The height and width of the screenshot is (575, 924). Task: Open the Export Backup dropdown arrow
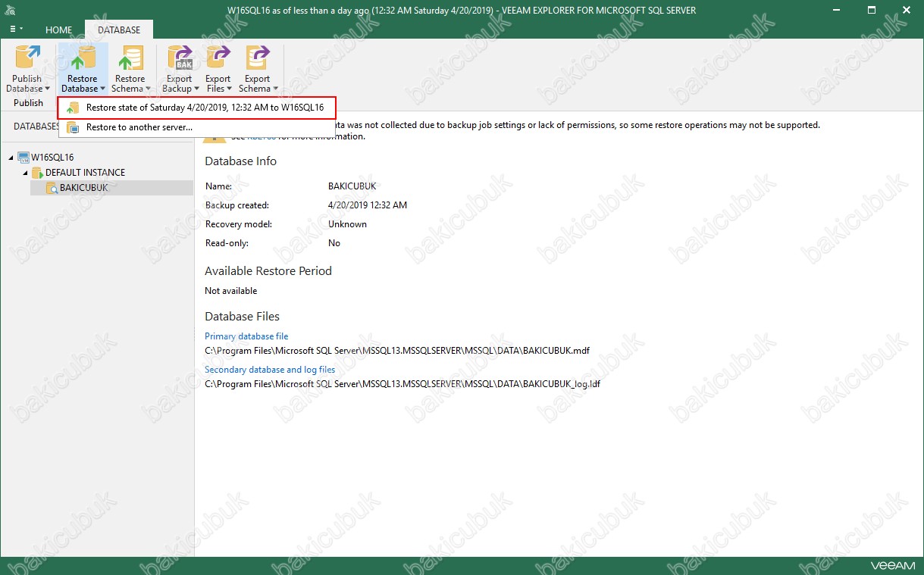coord(196,89)
